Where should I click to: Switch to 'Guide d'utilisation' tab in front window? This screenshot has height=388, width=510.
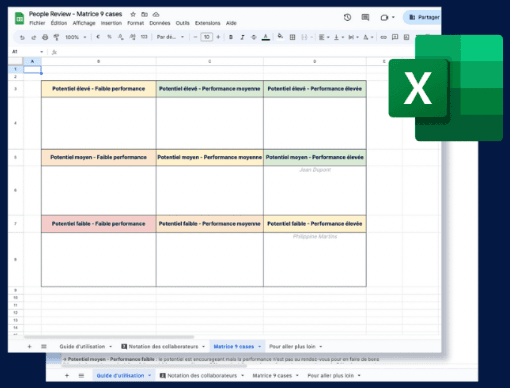coord(82,347)
